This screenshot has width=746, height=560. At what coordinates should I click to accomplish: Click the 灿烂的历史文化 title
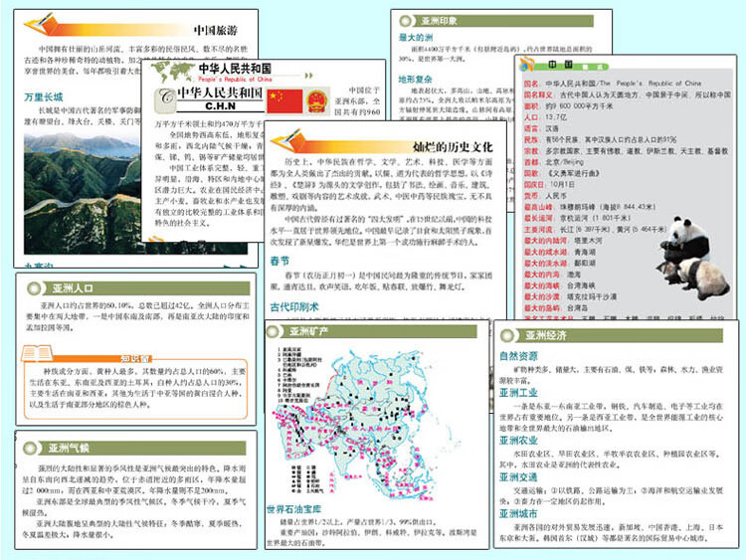453,146
